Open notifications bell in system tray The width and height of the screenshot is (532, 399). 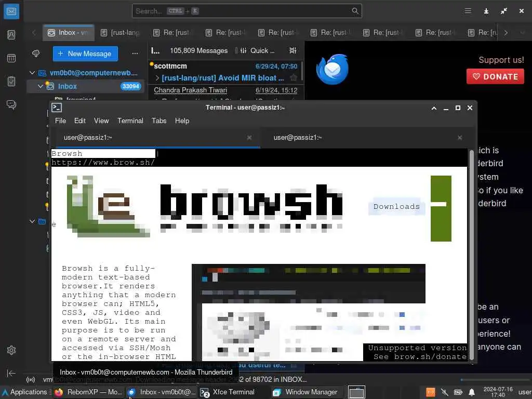(472, 392)
